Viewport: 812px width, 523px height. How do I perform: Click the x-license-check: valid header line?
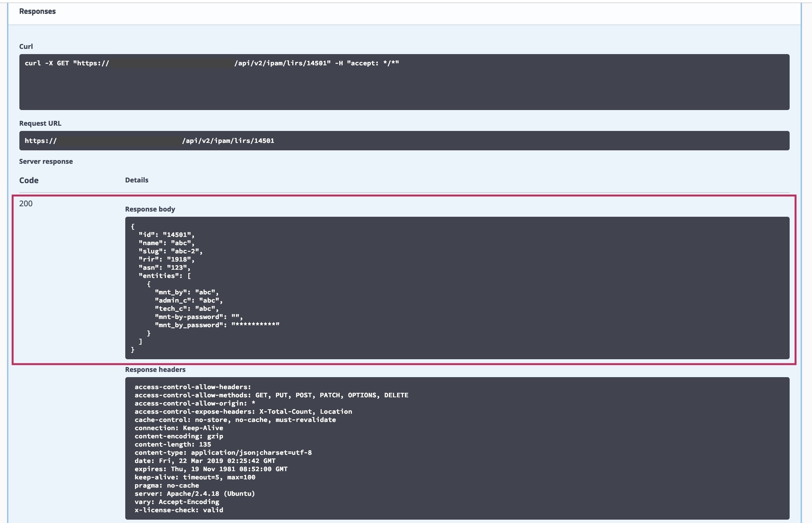point(179,510)
